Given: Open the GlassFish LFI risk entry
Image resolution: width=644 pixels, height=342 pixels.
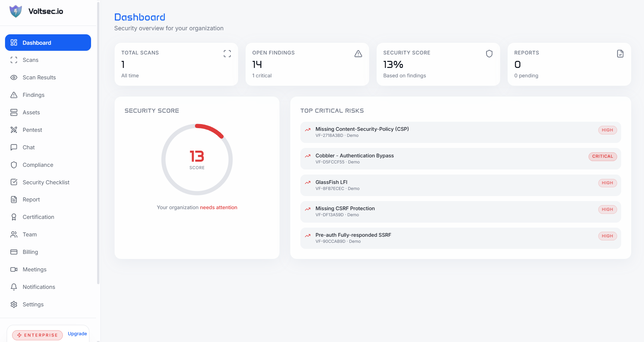Looking at the screenshot, I should click(x=461, y=185).
